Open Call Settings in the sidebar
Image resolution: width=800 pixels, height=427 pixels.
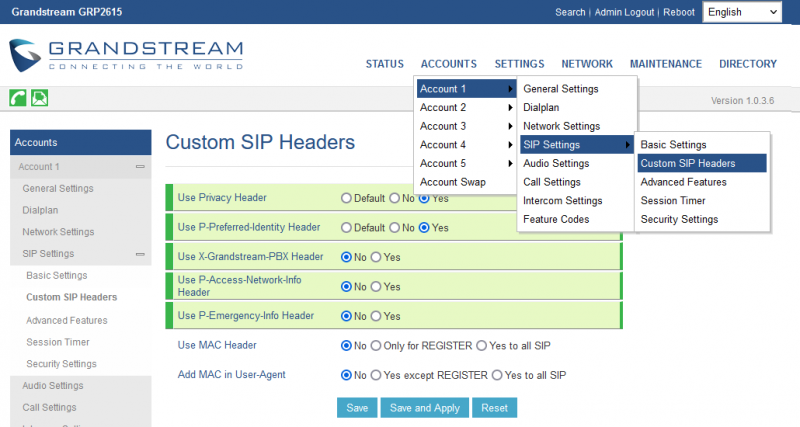(x=49, y=408)
